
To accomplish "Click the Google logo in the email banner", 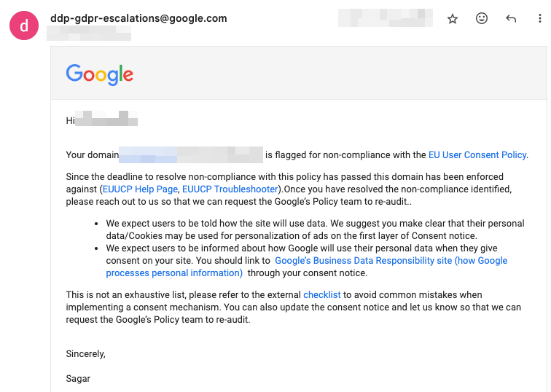I will [x=100, y=74].
